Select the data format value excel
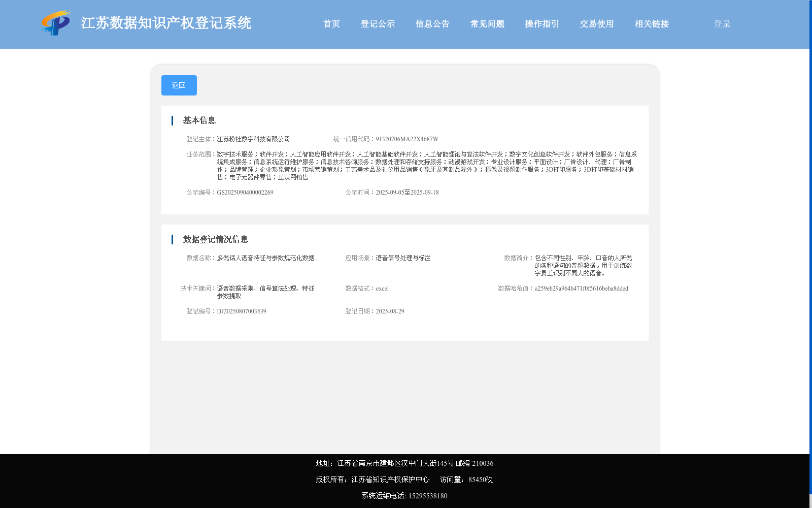 click(382, 289)
